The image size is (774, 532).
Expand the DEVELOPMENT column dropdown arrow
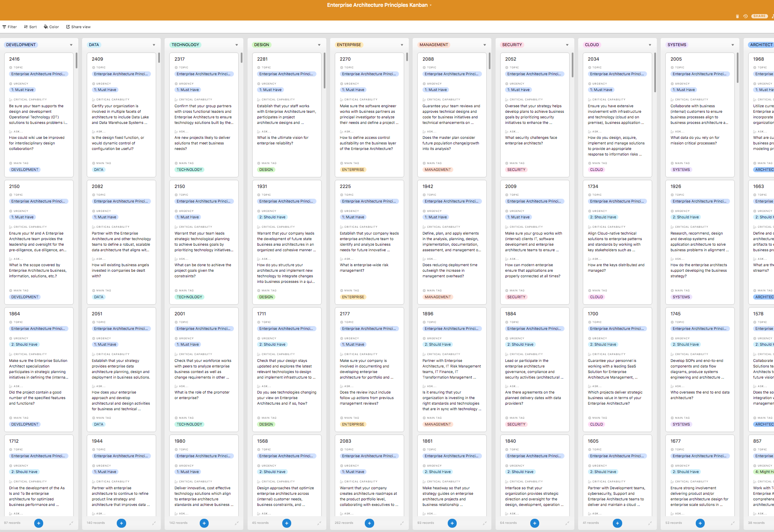[71, 45]
